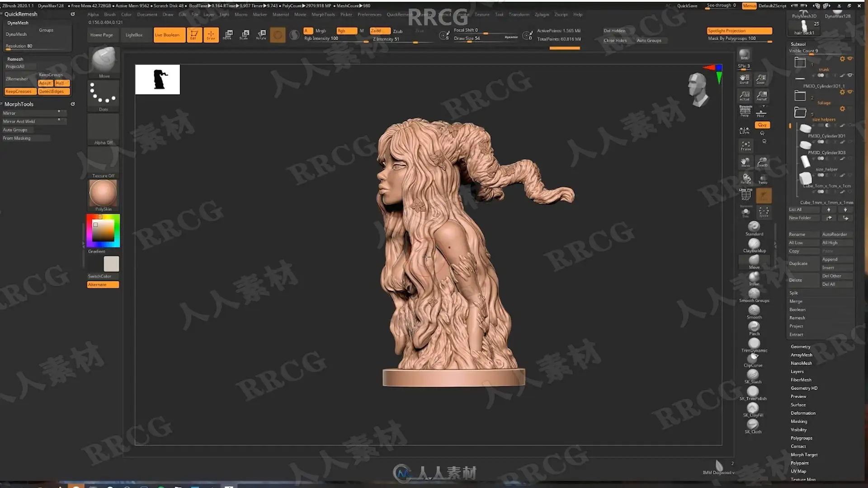Toggle Perspective distortion (Persp)
The image size is (868, 488).
[745, 111]
